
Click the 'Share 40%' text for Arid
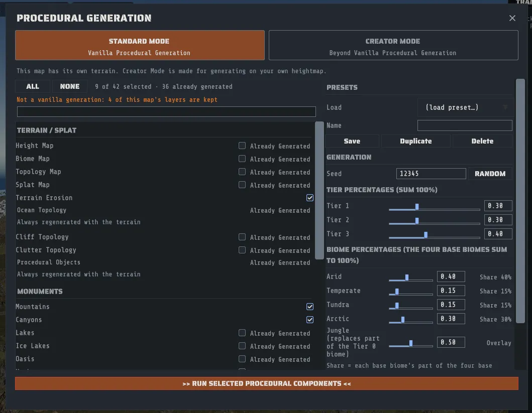(495, 277)
